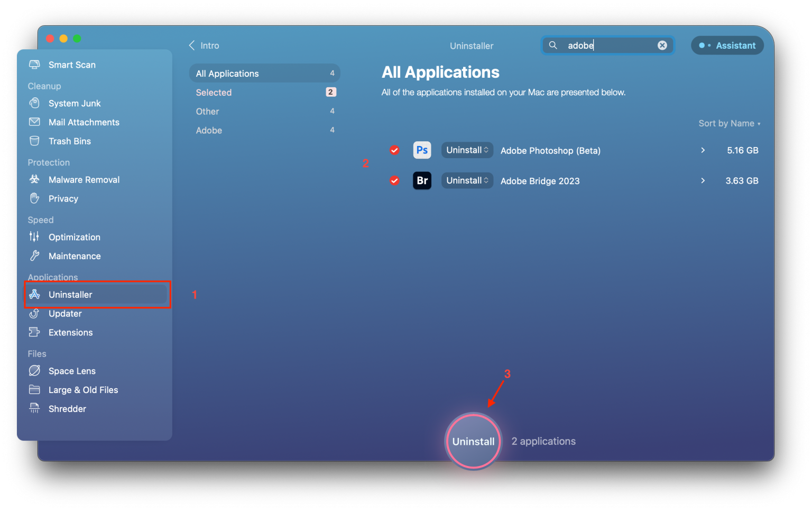Open the Shredder icon in sidebar
812x511 pixels.
(x=34, y=408)
